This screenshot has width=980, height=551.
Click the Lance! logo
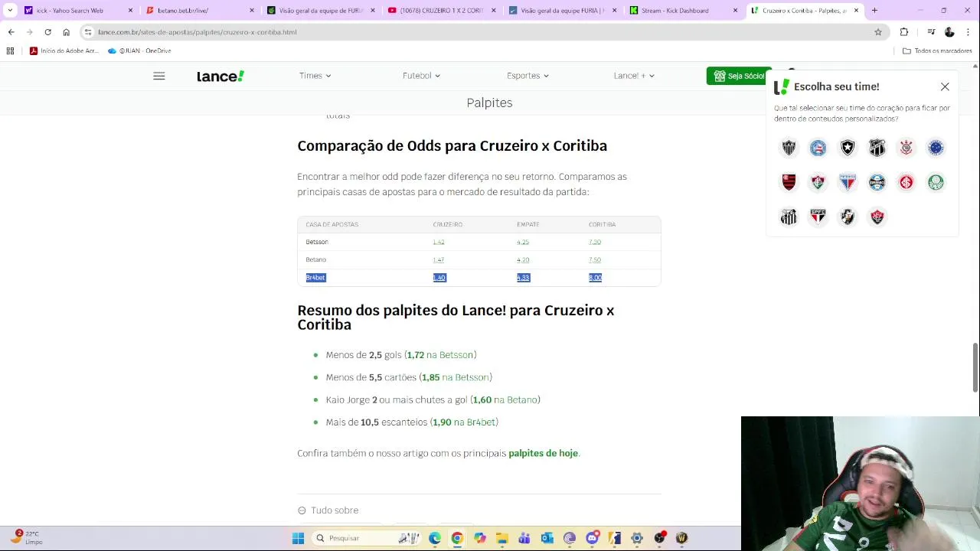(x=220, y=76)
